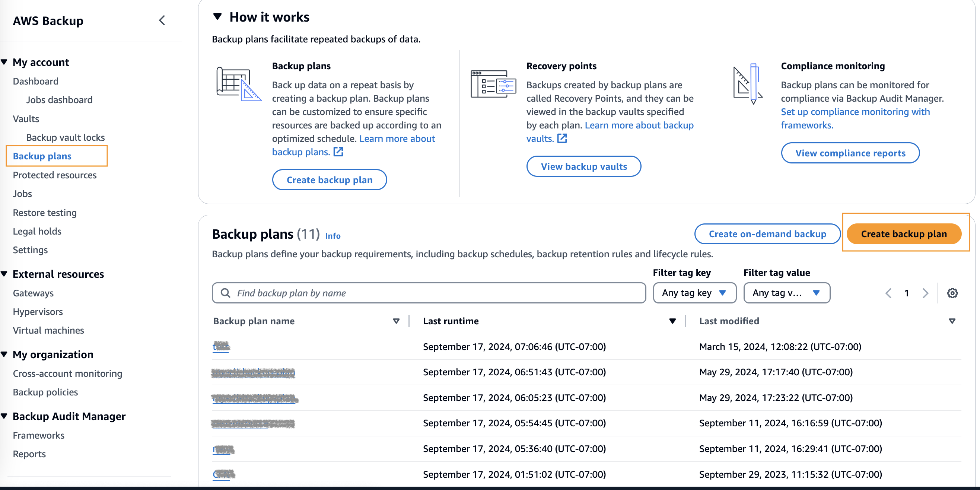Select Protected resources in the sidebar
980x490 pixels.
(55, 175)
